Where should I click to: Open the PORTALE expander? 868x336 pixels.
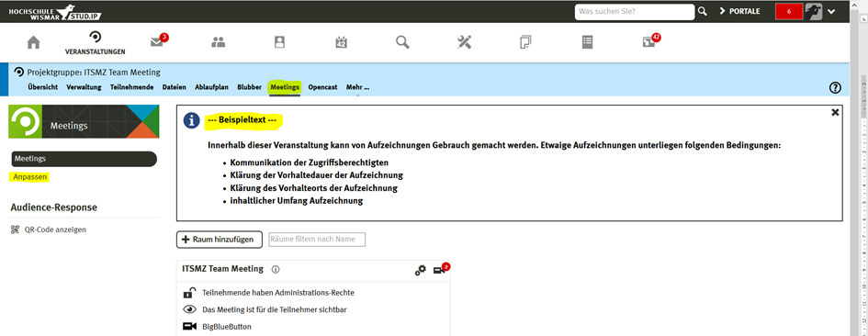tap(739, 11)
